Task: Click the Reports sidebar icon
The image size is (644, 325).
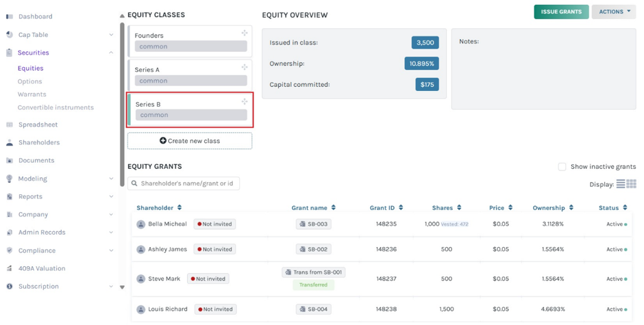Action: click(x=10, y=196)
